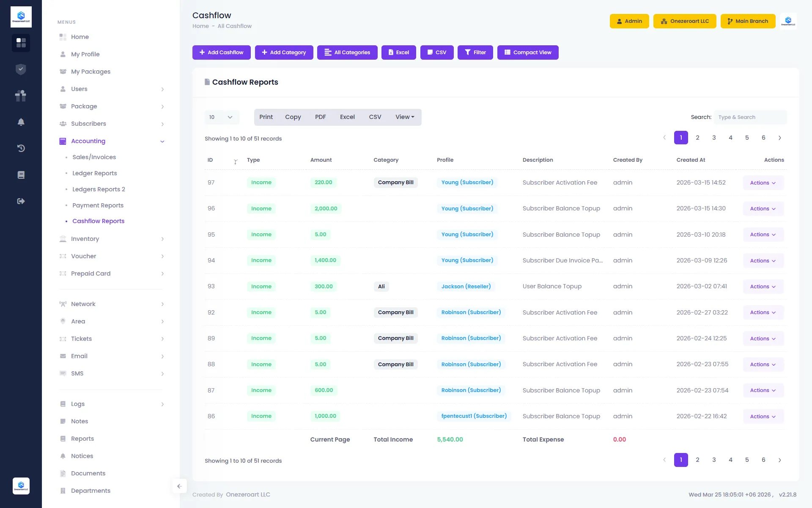Click the Add Cashflow button
This screenshot has width=812, height=508.
(221, 52)
